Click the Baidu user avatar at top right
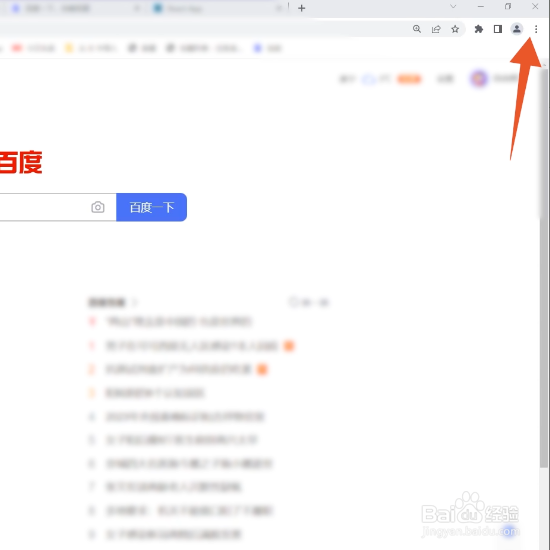This screenshot has width=550, height=550. point(479,78)
